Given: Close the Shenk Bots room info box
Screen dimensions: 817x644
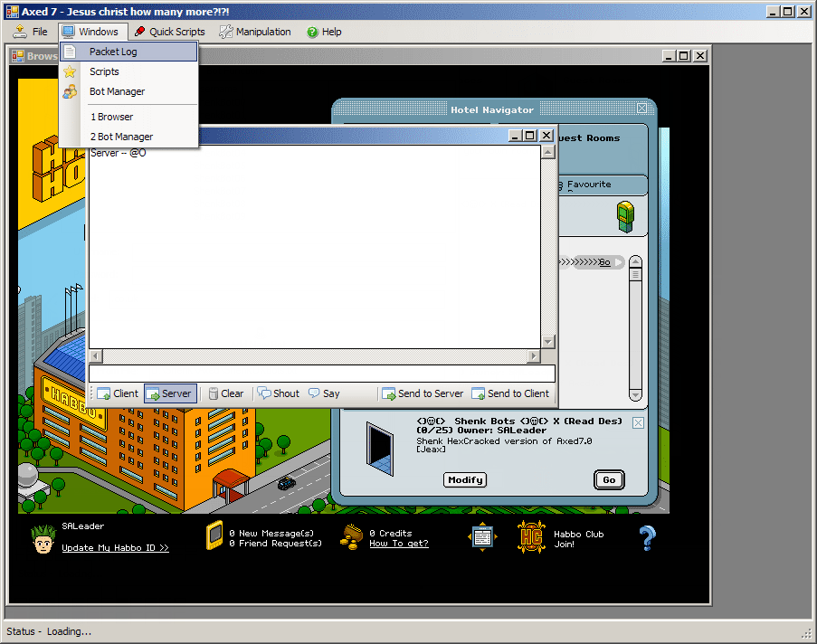Looking at the screenshot, I should [638, 422].
